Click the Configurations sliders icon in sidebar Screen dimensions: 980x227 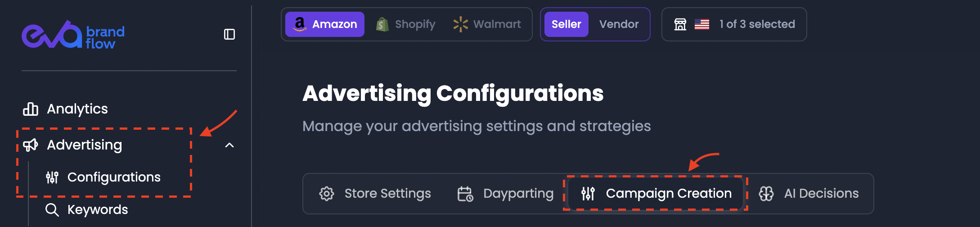point(52,177)
